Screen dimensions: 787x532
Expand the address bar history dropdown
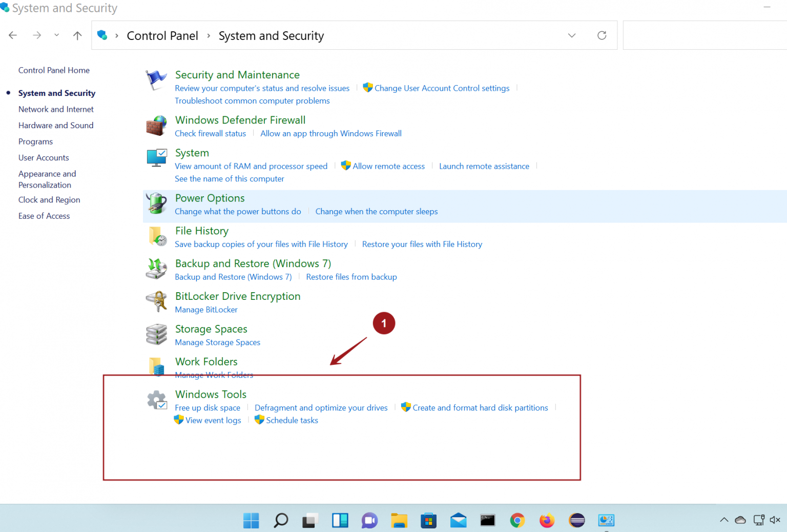571,35
